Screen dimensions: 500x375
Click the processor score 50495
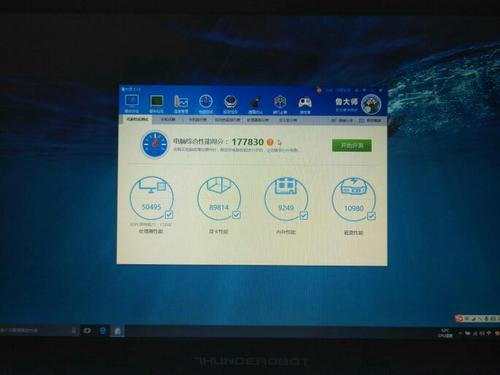coord(151,207)
